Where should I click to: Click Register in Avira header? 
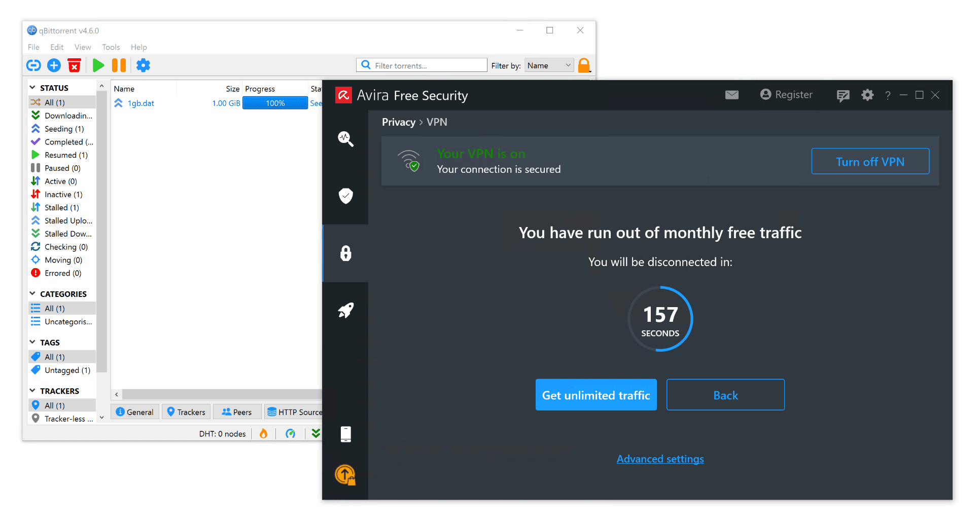coord(786,95)
